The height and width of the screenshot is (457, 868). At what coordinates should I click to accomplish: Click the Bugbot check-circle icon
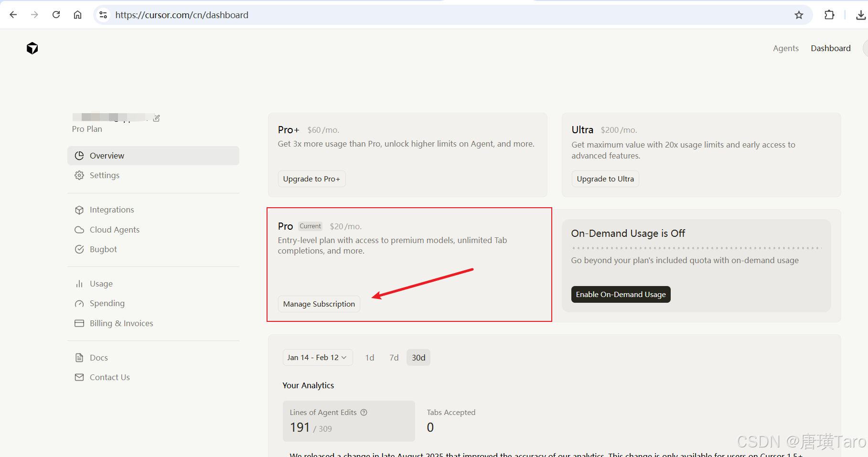pyautogui.click(x=79, y=249)
